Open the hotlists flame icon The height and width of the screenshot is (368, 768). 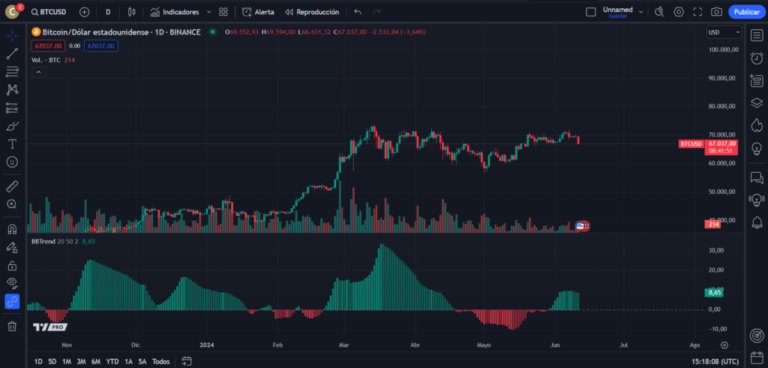click(757, 125)
